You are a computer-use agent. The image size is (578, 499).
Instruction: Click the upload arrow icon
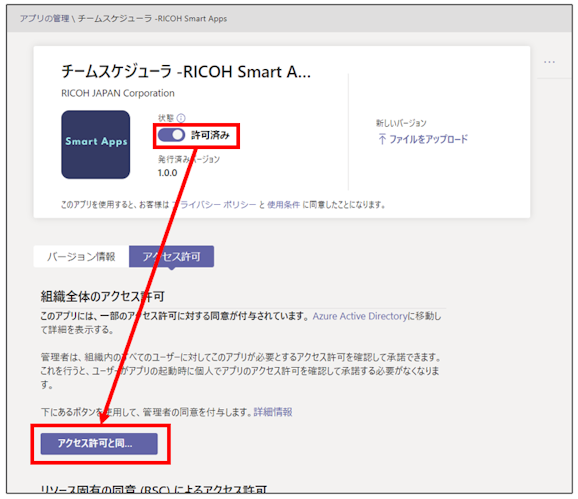[382, 139]
